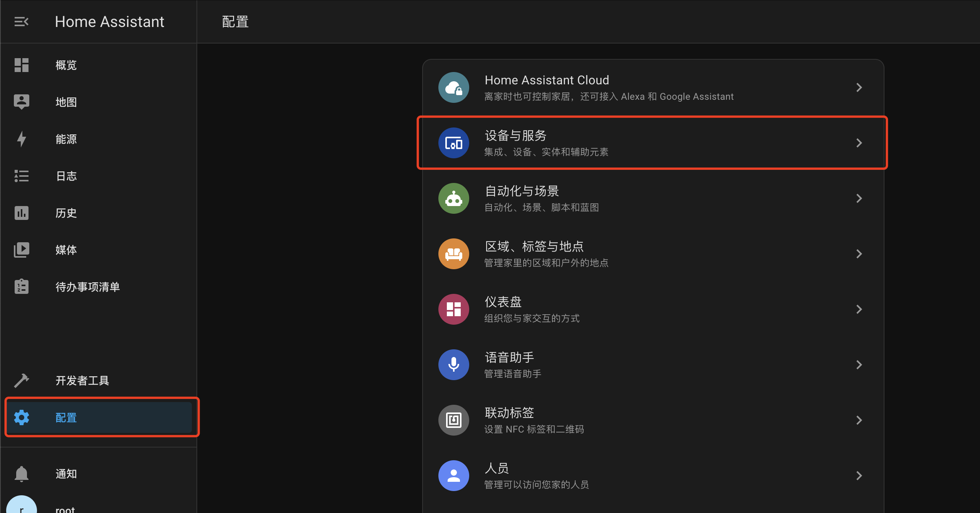
Task: Click the 仪表盘 dashboard tile icon
Action: pyautogui.click(x=454, y=309)
